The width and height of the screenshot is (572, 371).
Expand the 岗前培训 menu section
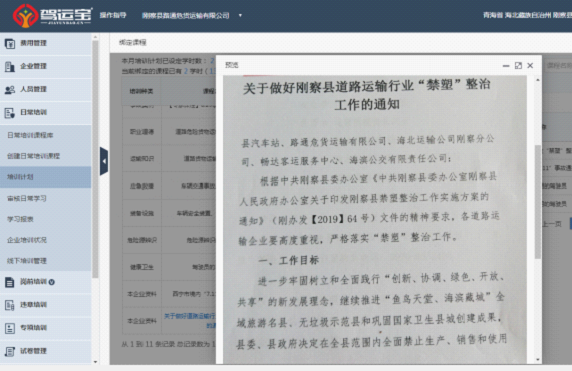coord(46,282)
